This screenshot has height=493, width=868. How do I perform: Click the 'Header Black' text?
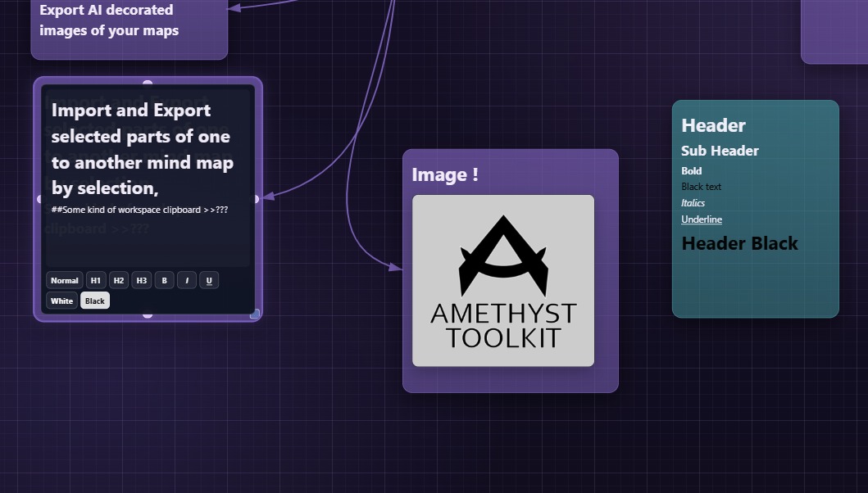pyautogui.click(x=739, y=243)
